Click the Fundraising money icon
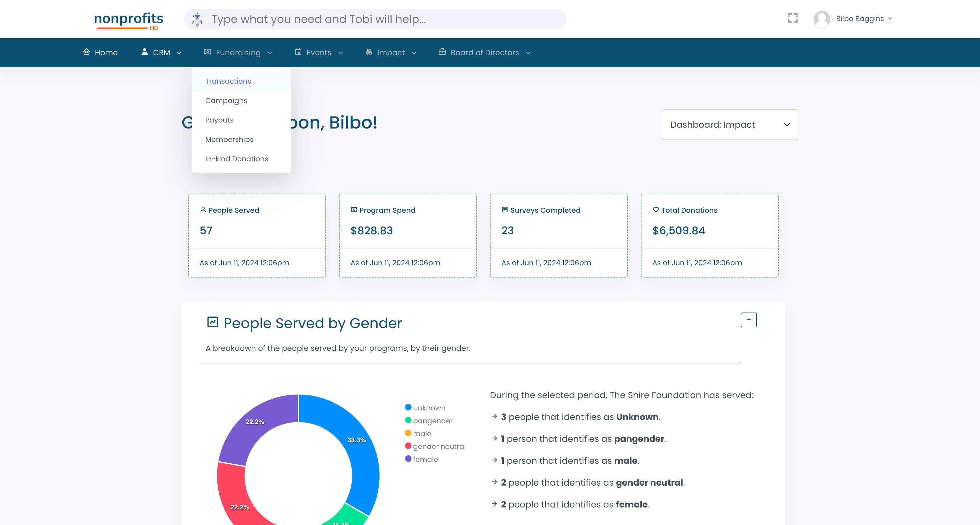Image resolution: width=980 pixels, height=525 pixels. point(207,52)
